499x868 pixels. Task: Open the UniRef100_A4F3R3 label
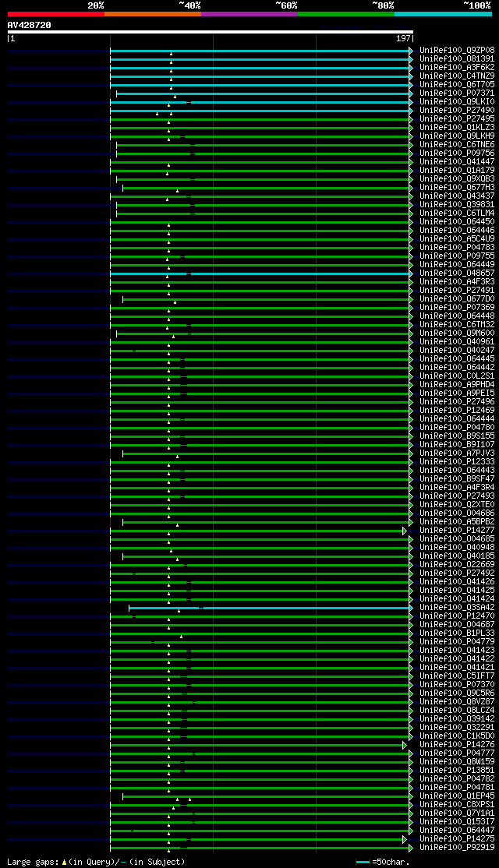tap(457, 282)
